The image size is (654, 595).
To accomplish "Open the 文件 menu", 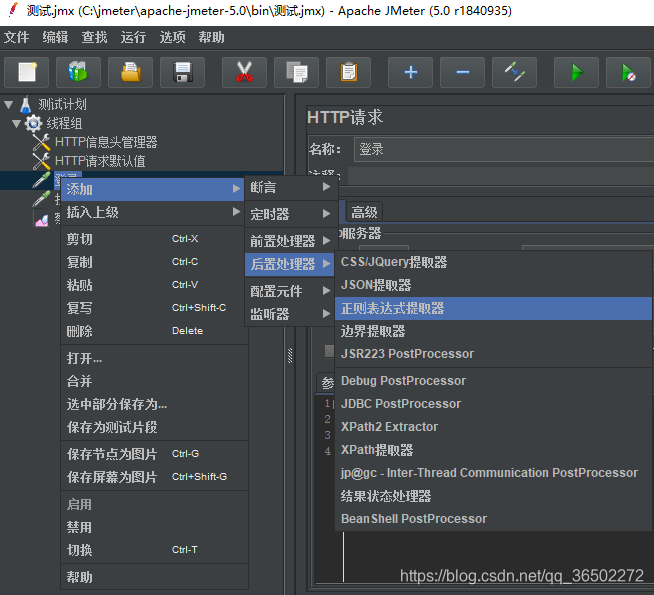I will [x=17, y=38].
